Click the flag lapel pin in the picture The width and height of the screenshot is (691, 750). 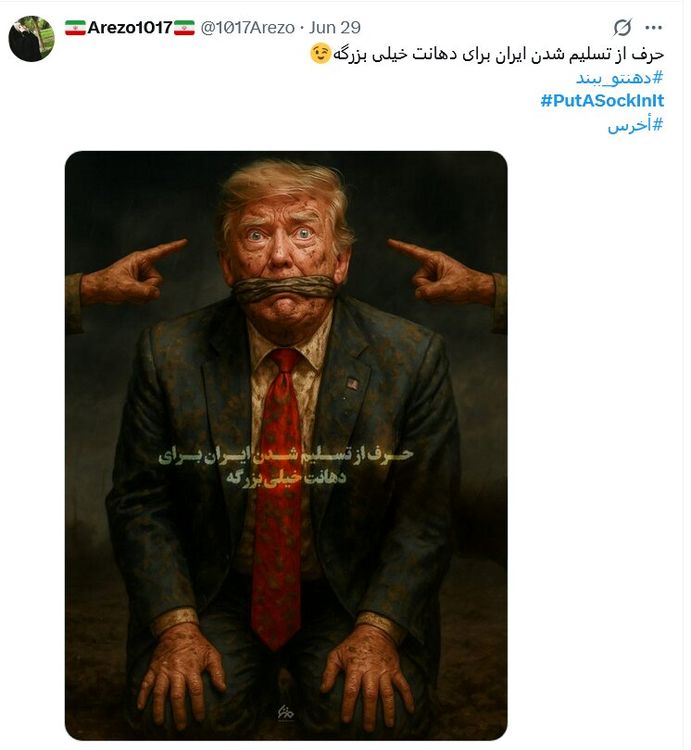click(x=352, y=384)
